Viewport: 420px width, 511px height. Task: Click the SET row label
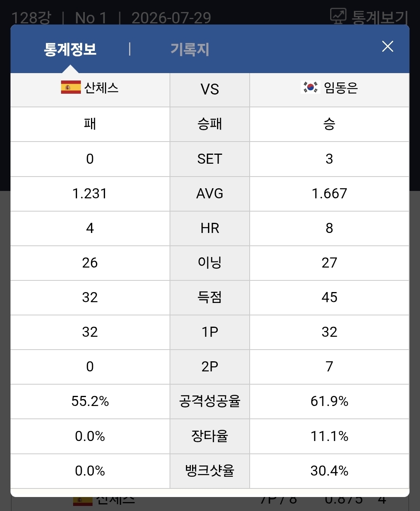[210, 159]
